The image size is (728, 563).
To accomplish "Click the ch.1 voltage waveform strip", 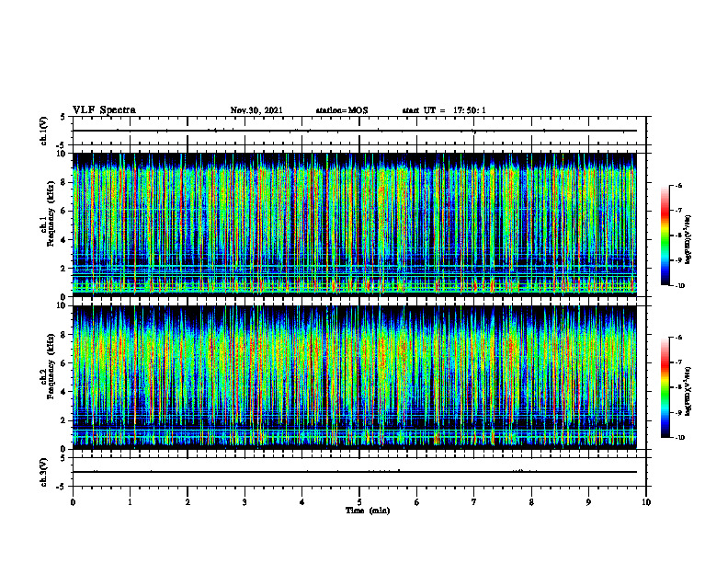I will point(359,131).
